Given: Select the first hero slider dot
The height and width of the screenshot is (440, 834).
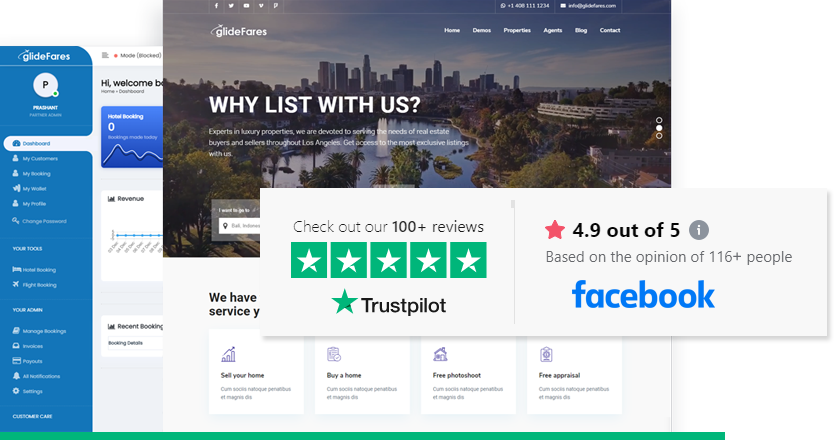Looking at the screenshot, I should (659, 120).
